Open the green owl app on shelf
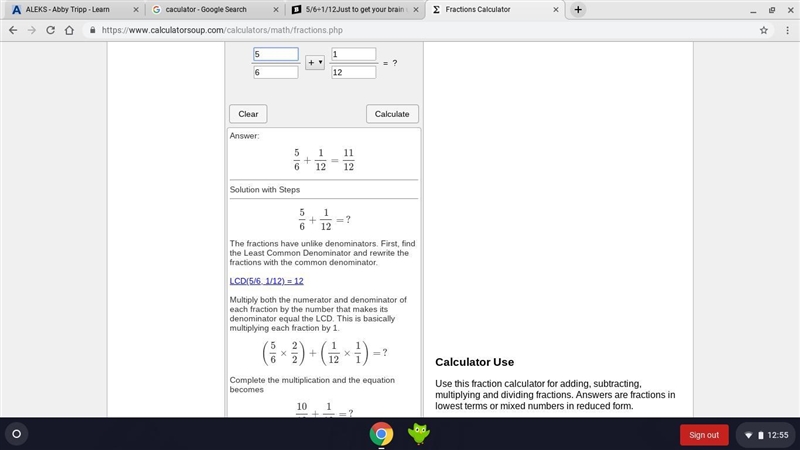 tap(418, 434)
